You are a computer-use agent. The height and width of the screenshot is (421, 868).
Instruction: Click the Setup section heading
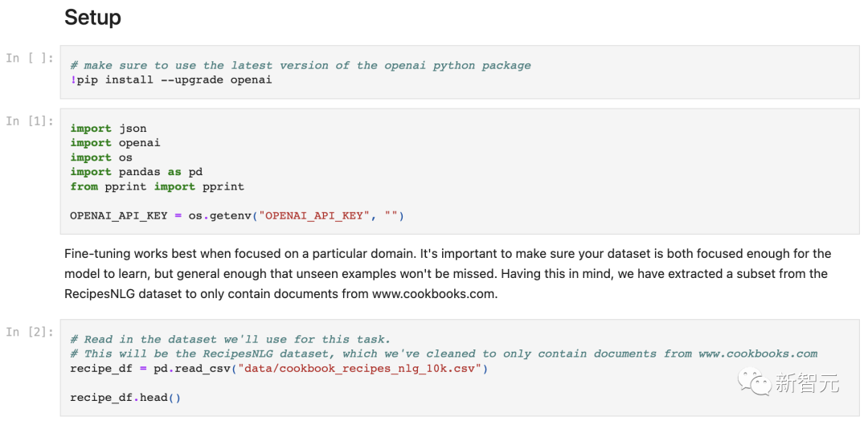tap(92, 18)
